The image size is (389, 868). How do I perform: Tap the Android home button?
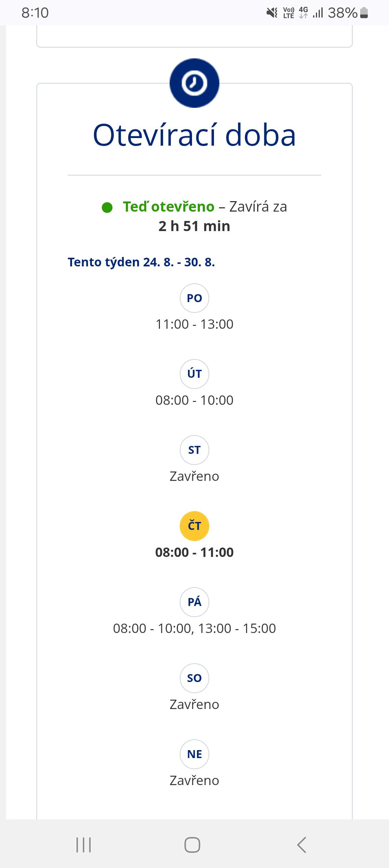coord(192,845)
